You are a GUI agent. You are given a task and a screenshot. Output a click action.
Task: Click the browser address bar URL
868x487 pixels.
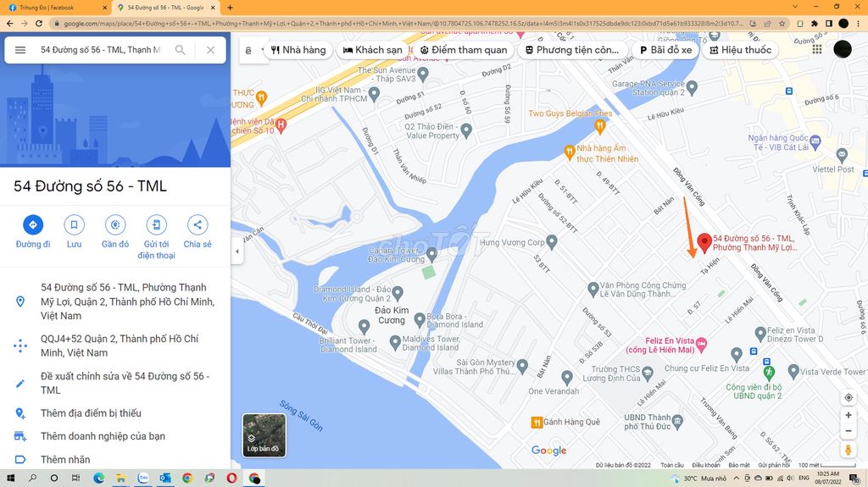(403, 23)
